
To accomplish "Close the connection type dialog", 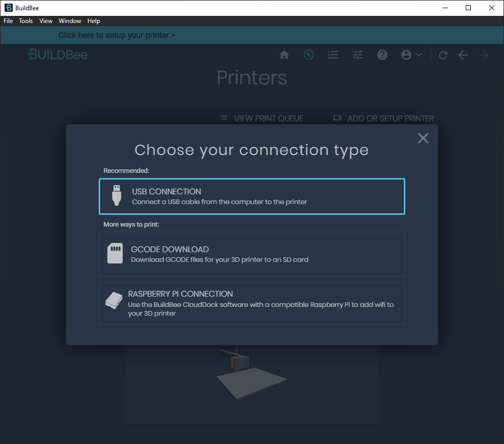I will pyautogui.click(x=423, y=138).
